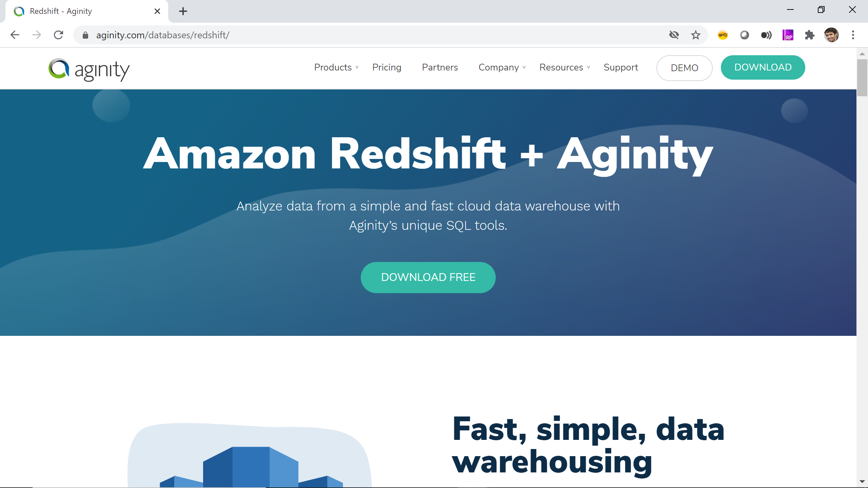This screenshot has height=488, width=868.
Task: Toggle the browser dark mode icon
Action: pyautogui.click(x=744, y=35)
